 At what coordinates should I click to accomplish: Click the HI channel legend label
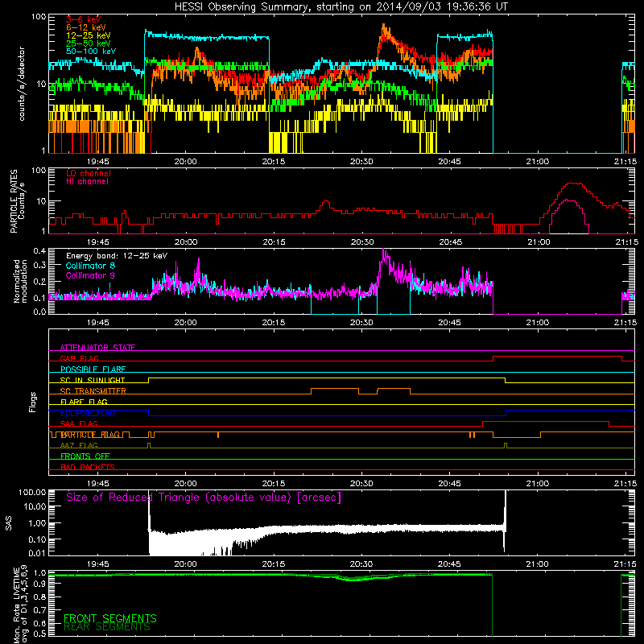pos(87,182)
